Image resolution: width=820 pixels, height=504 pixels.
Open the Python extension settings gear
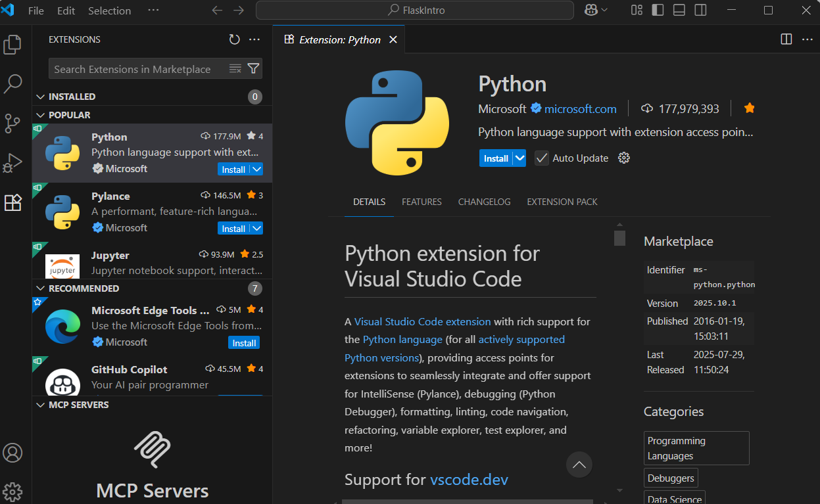click(624, 158)
